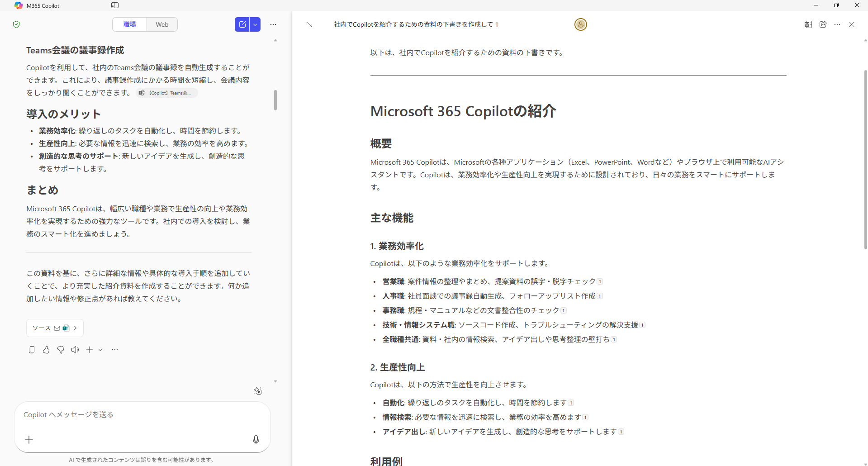The image size is (868, 466).
Task: Toggle the sidebar panel icon in title bar
Action: pos(115,5)
